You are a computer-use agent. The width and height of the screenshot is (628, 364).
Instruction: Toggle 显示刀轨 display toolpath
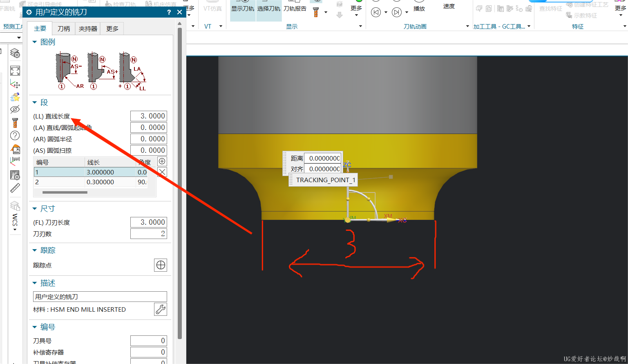243,9
